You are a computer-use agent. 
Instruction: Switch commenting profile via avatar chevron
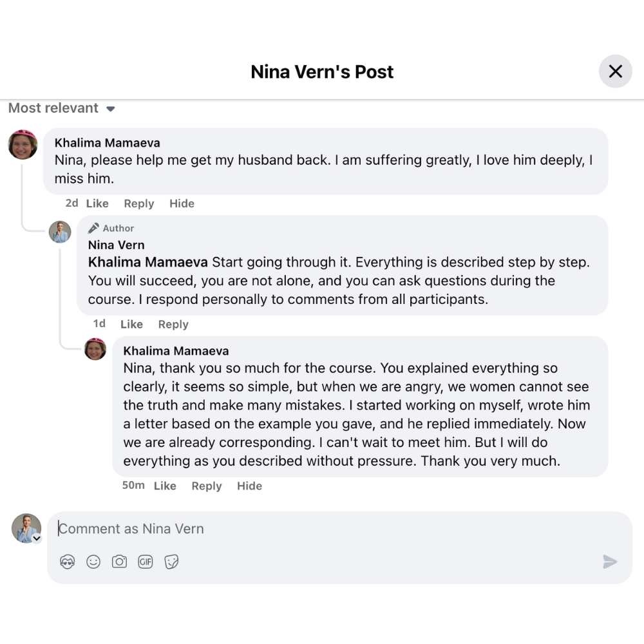37,538
